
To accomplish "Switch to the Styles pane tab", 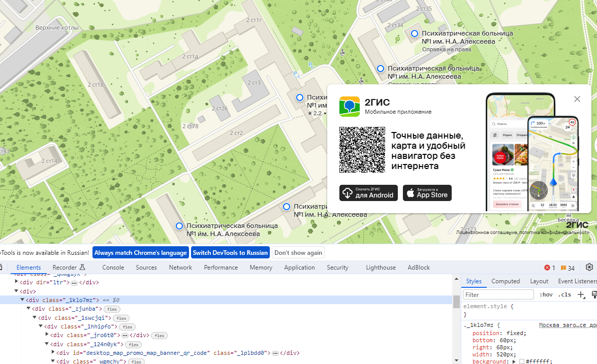I will click(x=474, y=281).
